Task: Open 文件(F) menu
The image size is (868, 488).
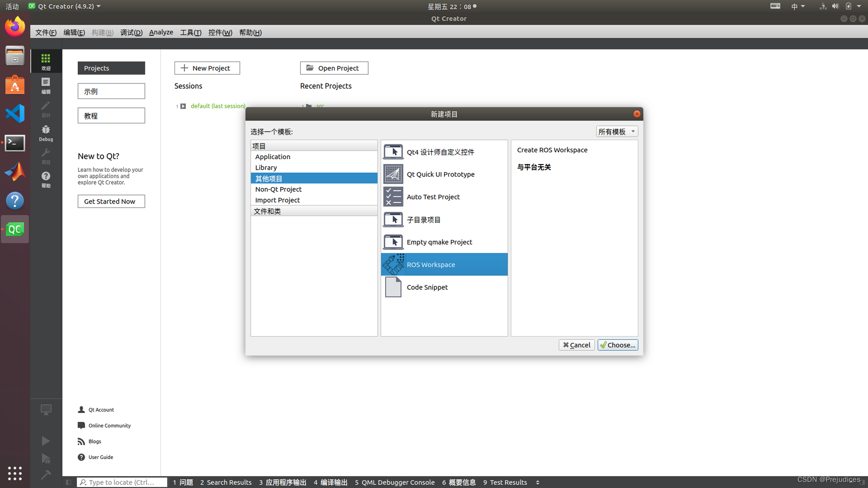Action: pos(46,32)
